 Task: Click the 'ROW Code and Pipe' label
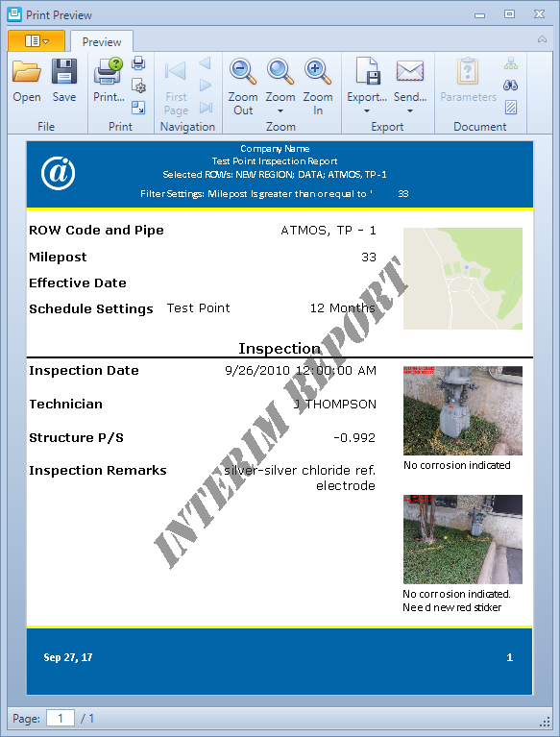[x=96, y=231]
